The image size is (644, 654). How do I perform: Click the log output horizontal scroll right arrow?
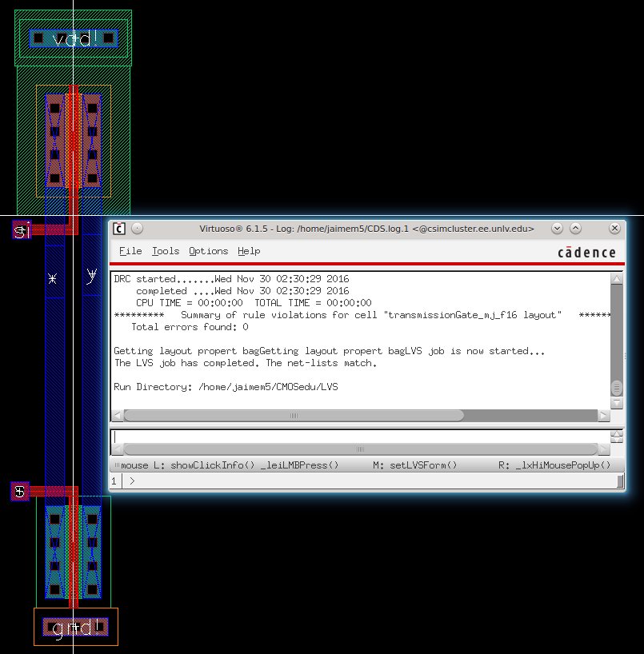[x=603, y=416]
